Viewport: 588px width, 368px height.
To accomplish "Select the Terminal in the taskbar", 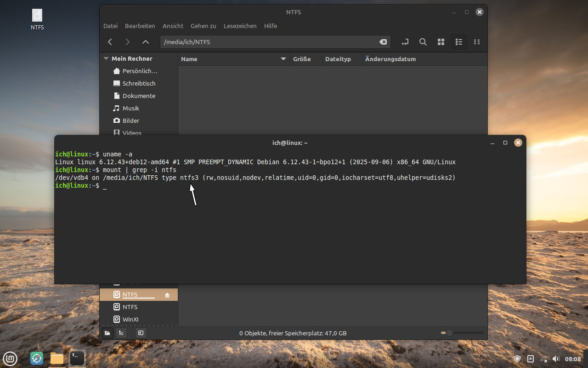I will (x=77, y=358).
